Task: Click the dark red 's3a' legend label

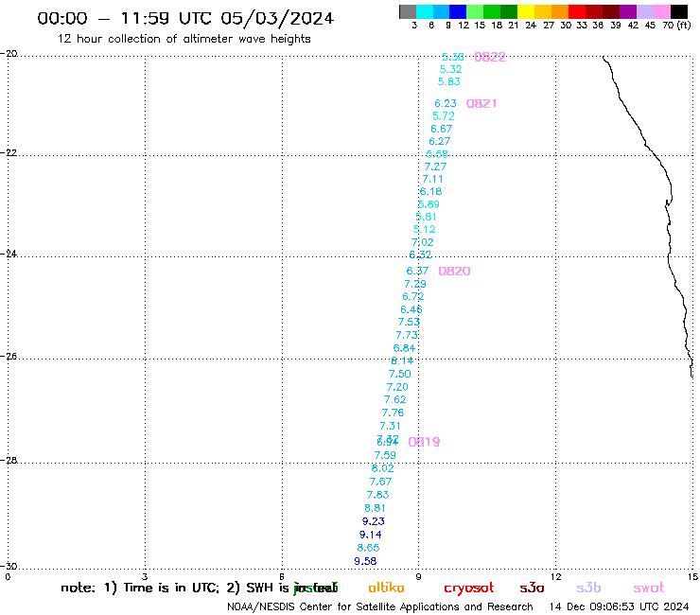Action: pos(532,588)
